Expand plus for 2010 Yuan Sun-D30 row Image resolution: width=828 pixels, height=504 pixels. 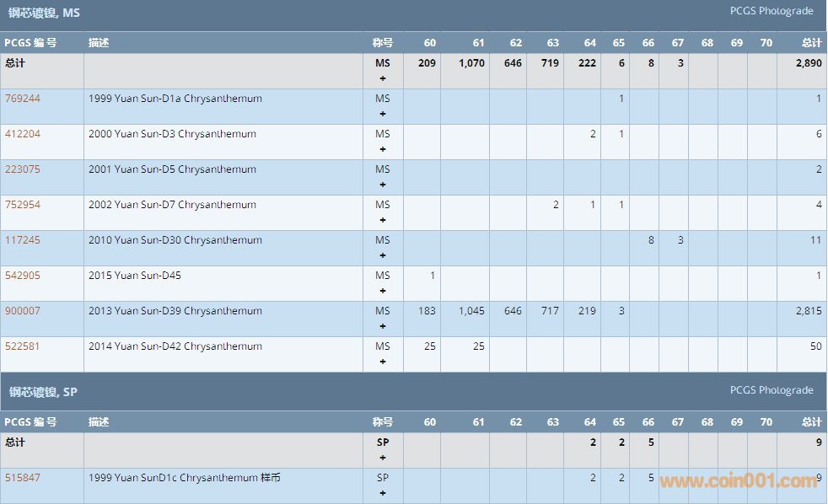383,255
